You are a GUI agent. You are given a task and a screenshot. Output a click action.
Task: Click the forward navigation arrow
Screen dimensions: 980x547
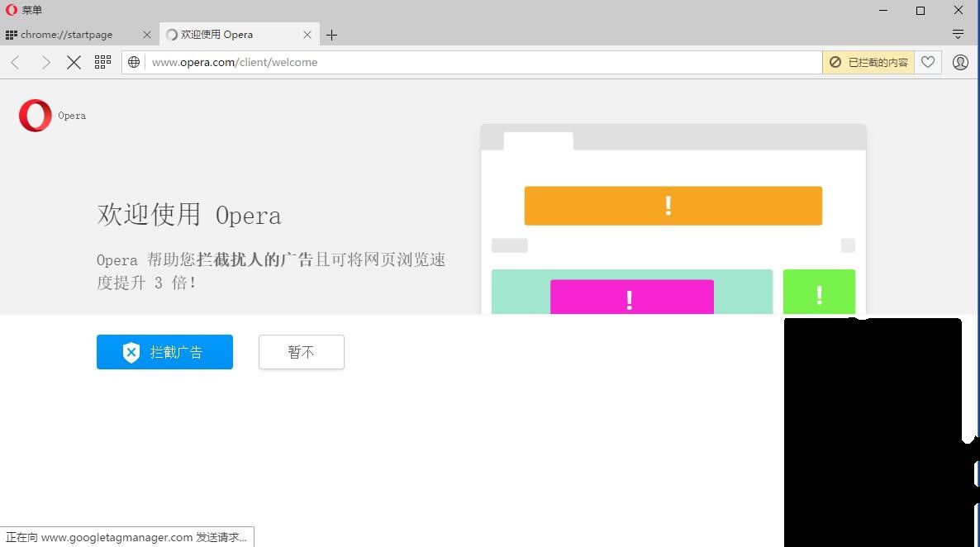(x=45, y=62)
